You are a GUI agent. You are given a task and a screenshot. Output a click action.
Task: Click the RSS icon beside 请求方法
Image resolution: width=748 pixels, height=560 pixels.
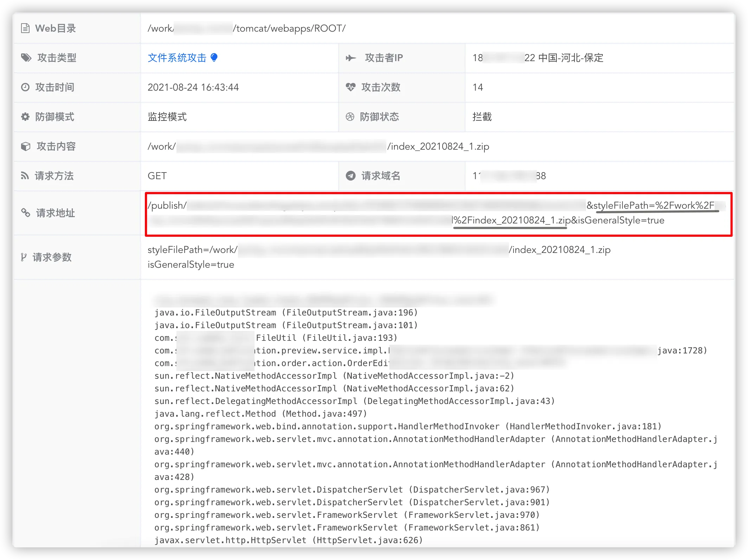point(25,176)
